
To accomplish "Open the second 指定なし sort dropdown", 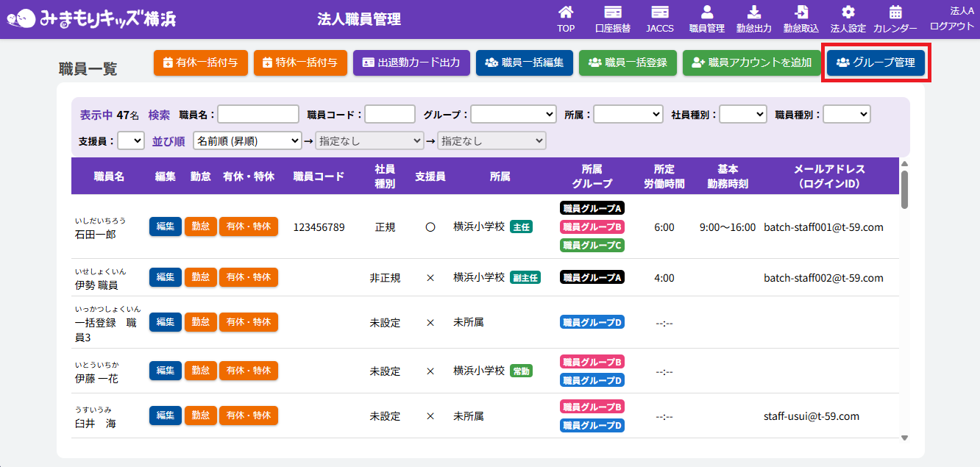I will [370, 140].
